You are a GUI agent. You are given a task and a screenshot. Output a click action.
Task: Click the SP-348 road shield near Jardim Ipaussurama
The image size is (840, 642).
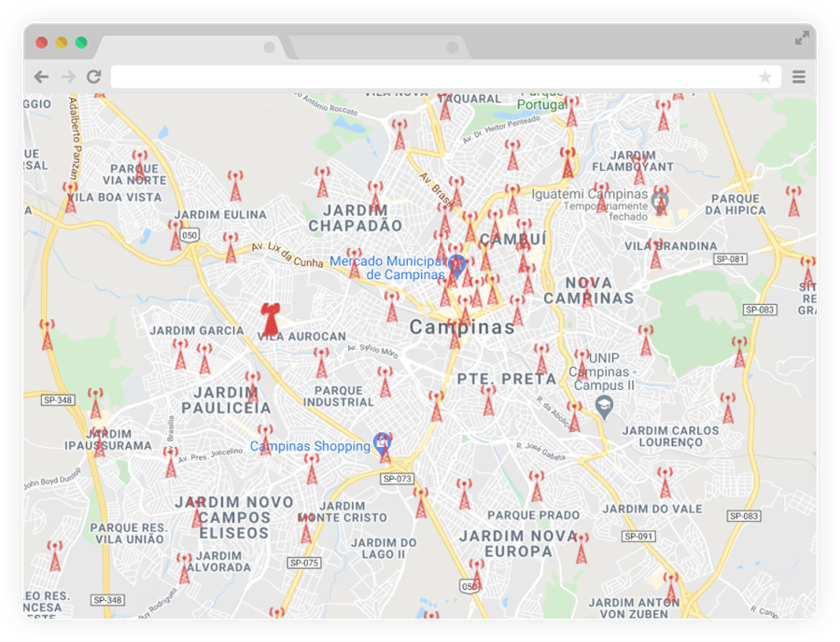coord(58,400)
